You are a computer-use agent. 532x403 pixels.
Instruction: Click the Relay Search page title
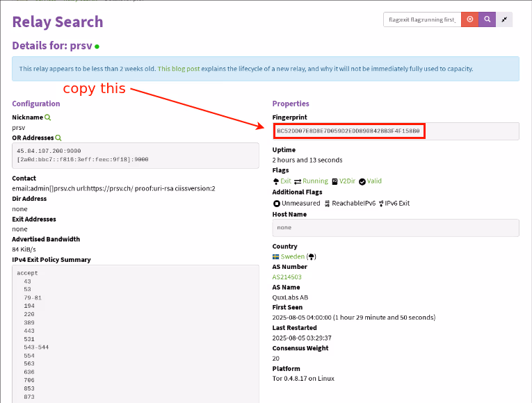(x=58, y=22)
